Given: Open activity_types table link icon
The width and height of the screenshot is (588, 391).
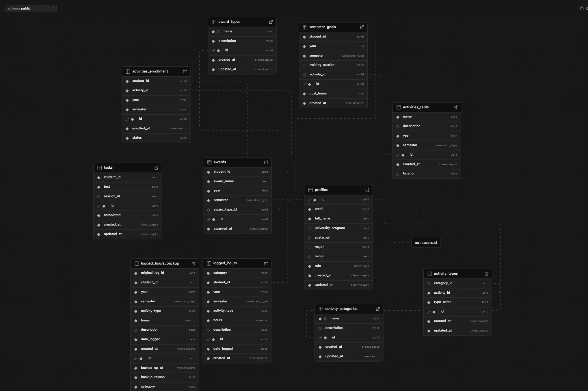Looking at the screenshot, I should tap(486, 274).
